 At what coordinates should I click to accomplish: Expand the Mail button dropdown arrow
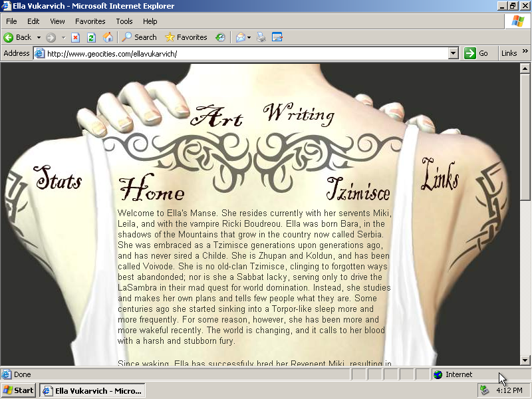(x=249, y=37)
